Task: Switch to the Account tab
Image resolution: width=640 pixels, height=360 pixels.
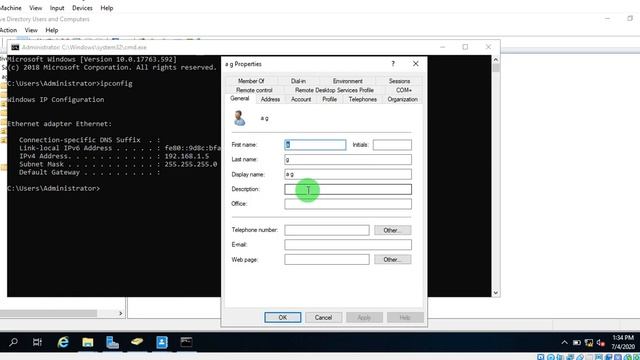Action: coord(301,99)
